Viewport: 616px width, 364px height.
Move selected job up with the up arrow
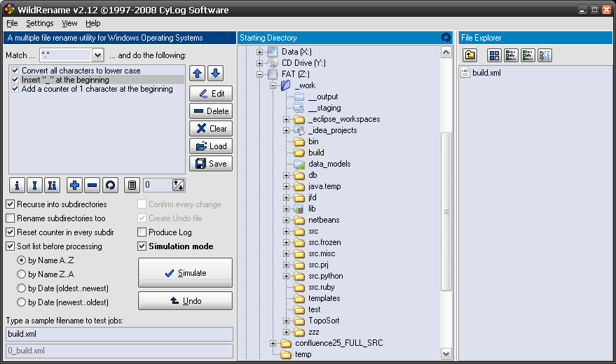(198, 73)
